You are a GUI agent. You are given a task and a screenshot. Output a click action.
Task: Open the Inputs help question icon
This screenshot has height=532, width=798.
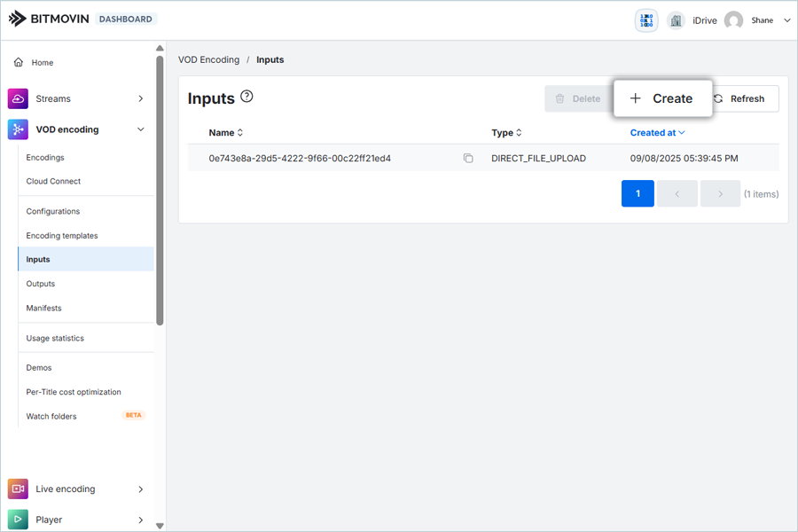coord(247,97)
